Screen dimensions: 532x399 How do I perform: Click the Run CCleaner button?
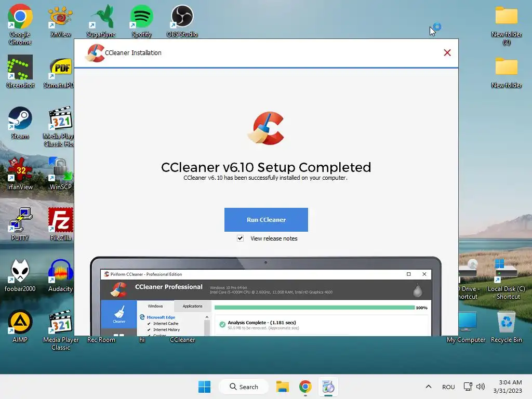[x=266, y=220]
